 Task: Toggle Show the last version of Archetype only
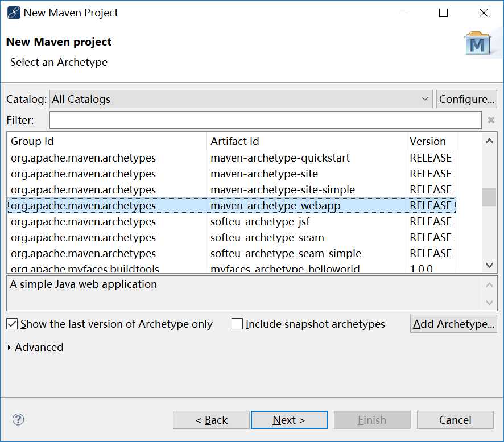click(12, 324)
